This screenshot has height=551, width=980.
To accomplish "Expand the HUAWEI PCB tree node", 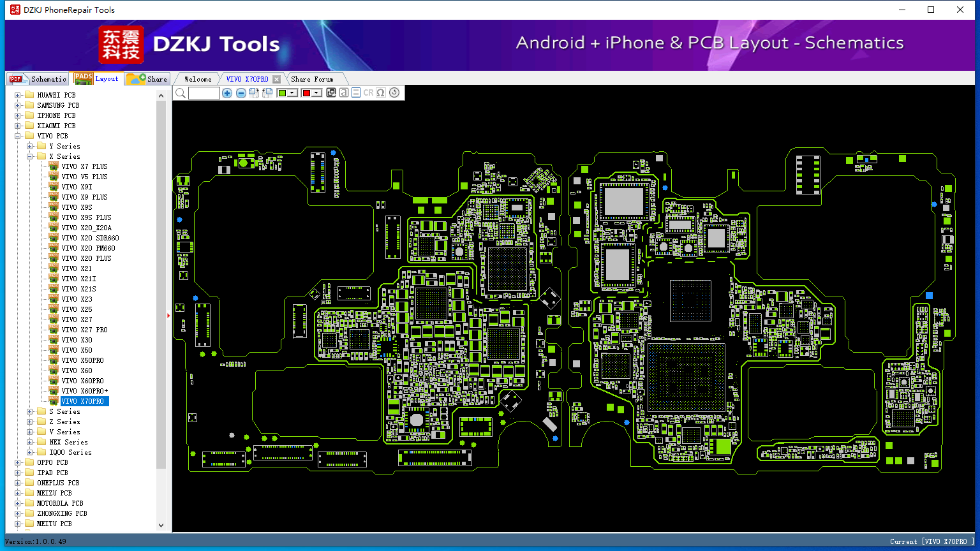I will [x=17, y=95].
